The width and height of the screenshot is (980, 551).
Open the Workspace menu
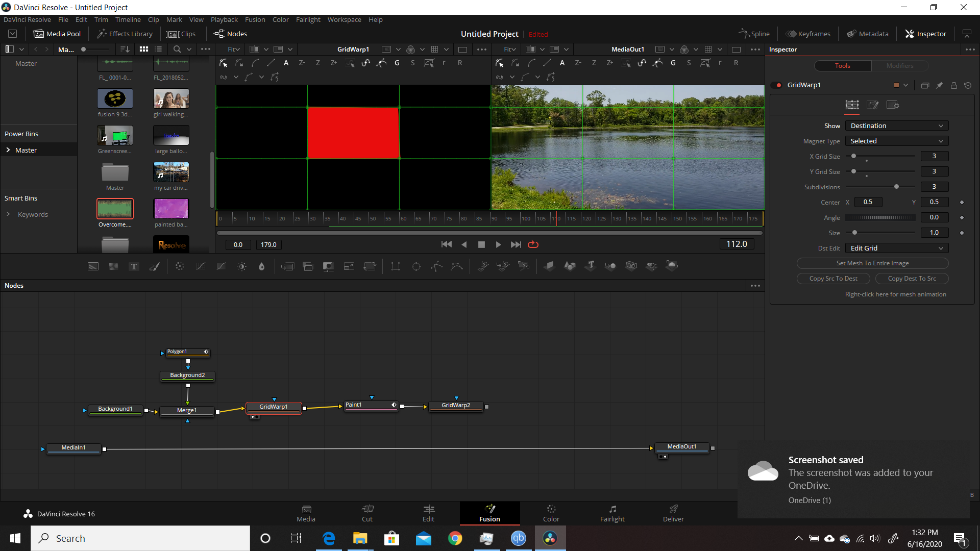[x=344, y=19]
